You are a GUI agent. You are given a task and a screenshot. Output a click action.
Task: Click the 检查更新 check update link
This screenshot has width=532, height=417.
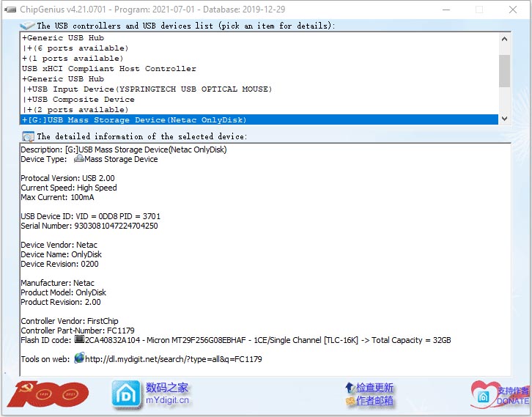374,388
